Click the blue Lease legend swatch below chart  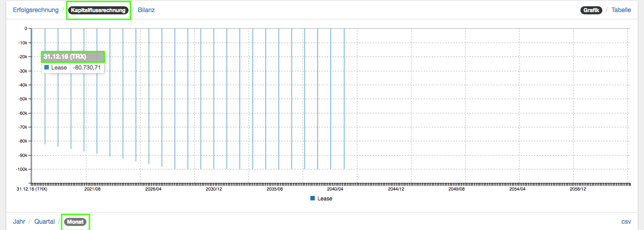(313, 198)
